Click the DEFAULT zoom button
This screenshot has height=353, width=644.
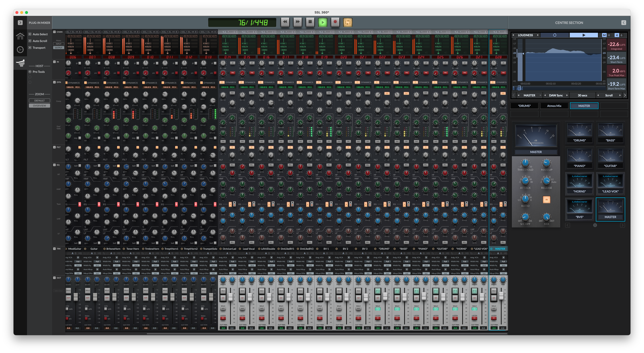point(40,101)
